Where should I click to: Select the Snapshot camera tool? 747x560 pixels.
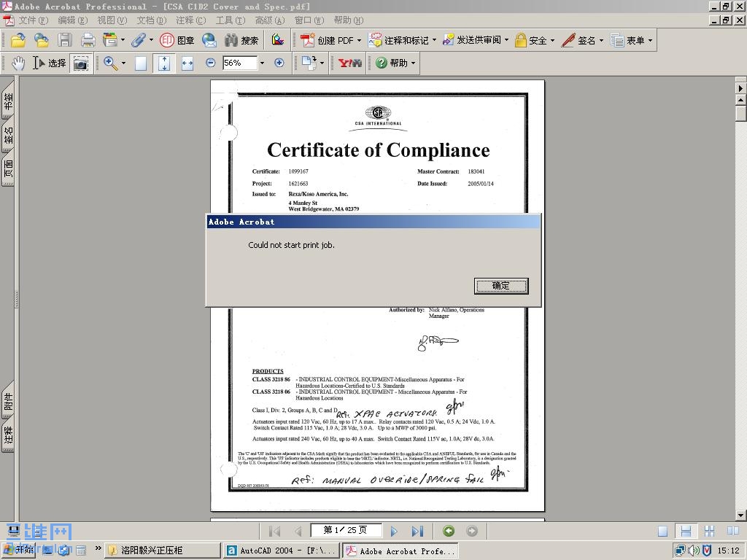point(81,63)
